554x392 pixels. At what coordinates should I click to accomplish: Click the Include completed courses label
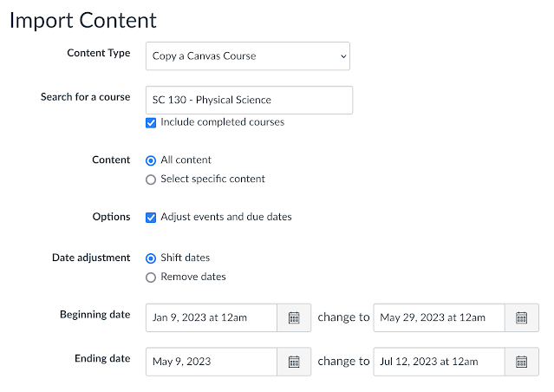(222, 122)
